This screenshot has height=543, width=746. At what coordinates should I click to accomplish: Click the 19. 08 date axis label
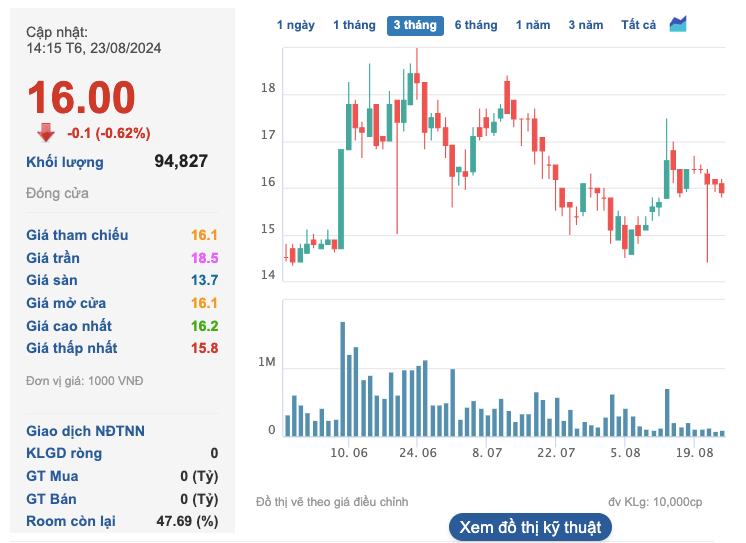[x=695, y=453]
